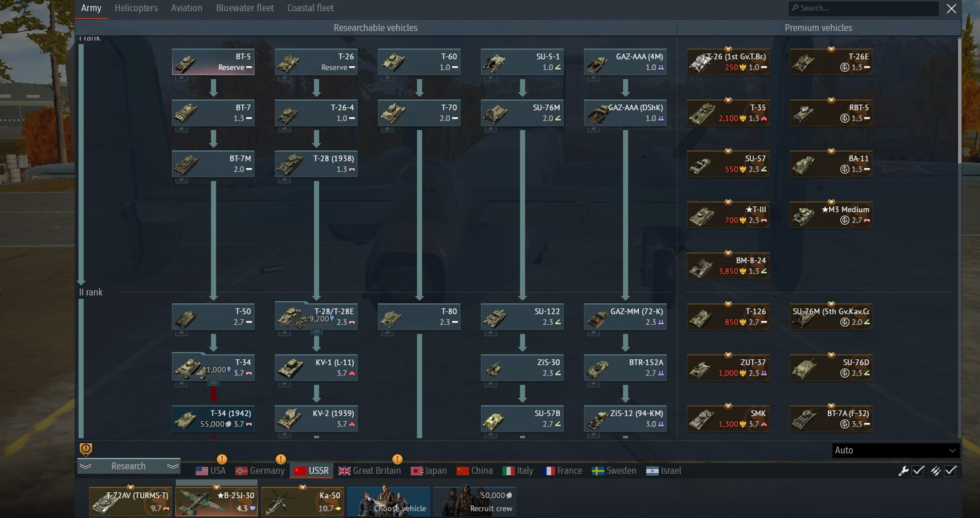The width and height of the screenshot is (980, 518).
Task: Select the T-50 tank
Action: (213, 316)
